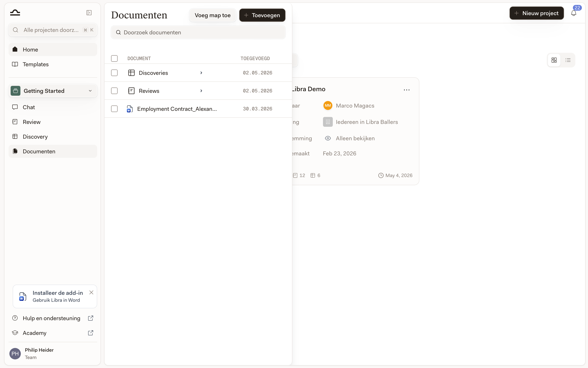The width and height of the screenshot is (588, 368).
Task: Check the Reviews row checkbox
Action: click(x=114, y=91)
